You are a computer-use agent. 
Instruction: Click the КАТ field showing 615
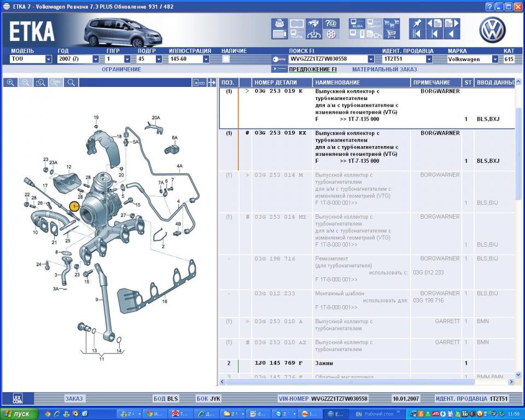[x=509, y=59]
